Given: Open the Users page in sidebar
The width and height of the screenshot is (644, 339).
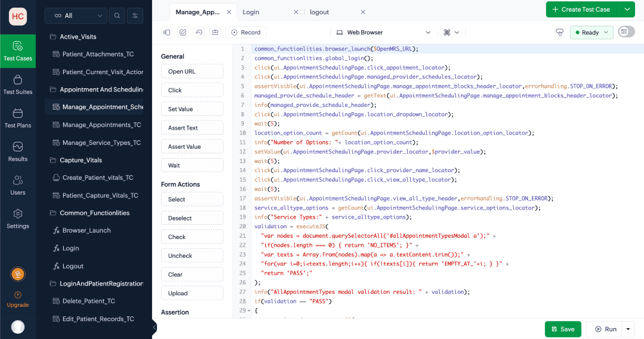Looking at the screenshot, I should [17, 185].
